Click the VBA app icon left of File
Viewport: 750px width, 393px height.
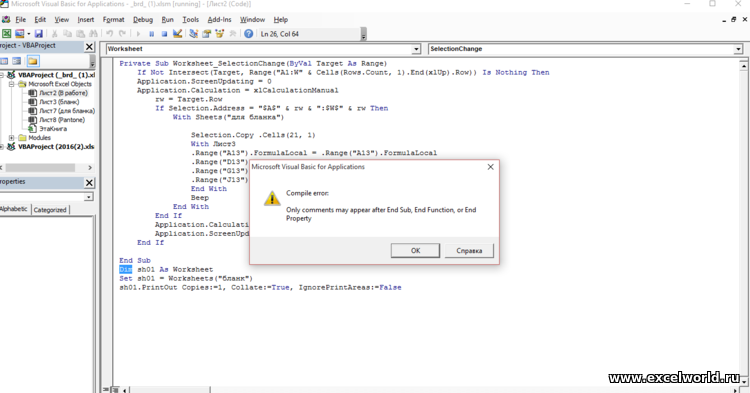coord(6,20)
